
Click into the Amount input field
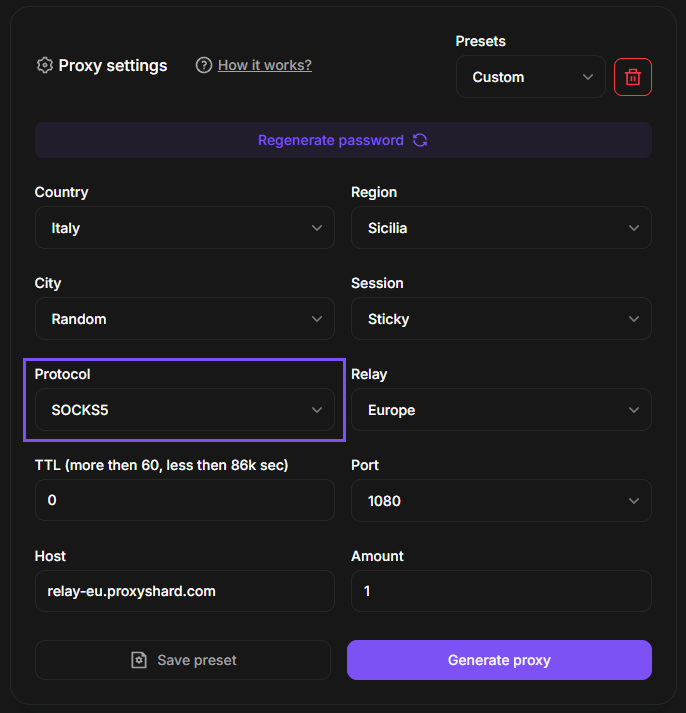point(501,591)
